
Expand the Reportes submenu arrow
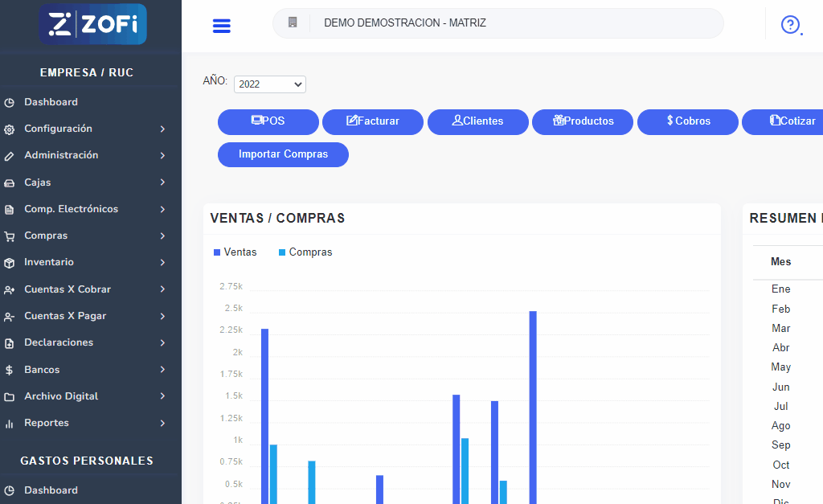pyautogui.click(x=162, y=423)
